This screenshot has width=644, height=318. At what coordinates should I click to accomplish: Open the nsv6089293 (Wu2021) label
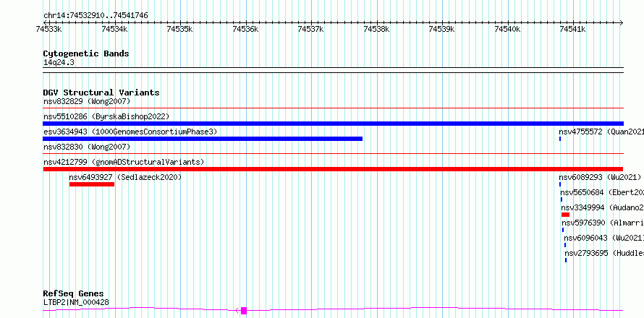point(600,177)
